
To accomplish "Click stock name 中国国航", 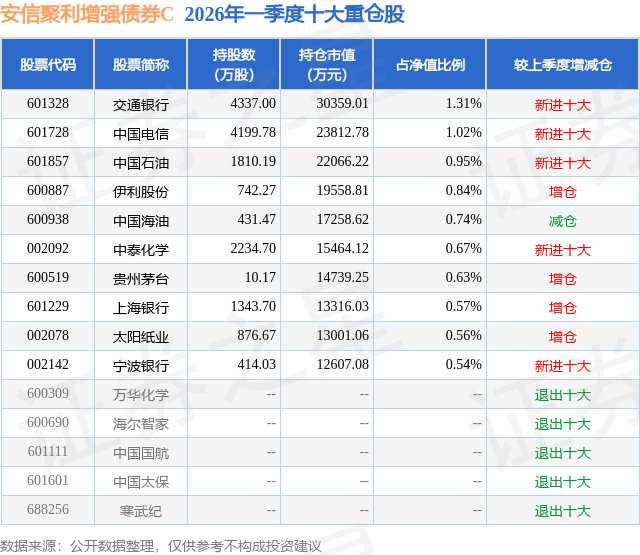I will click(141, 453).
